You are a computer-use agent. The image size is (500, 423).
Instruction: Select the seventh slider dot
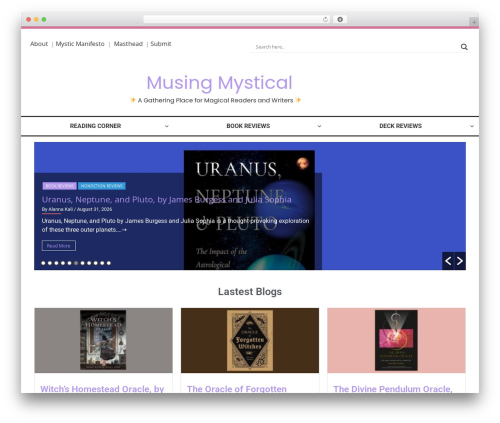point(83,263)
